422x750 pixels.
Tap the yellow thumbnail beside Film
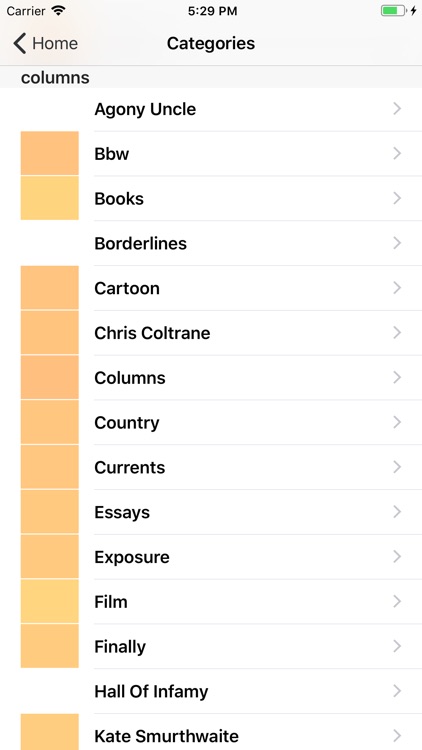(50, 601)
